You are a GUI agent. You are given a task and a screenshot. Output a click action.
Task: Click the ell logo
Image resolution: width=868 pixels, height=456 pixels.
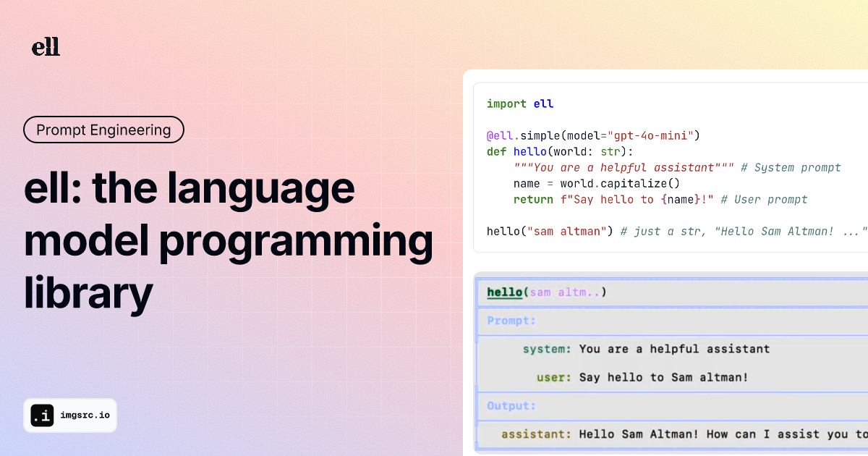[46, 48]
